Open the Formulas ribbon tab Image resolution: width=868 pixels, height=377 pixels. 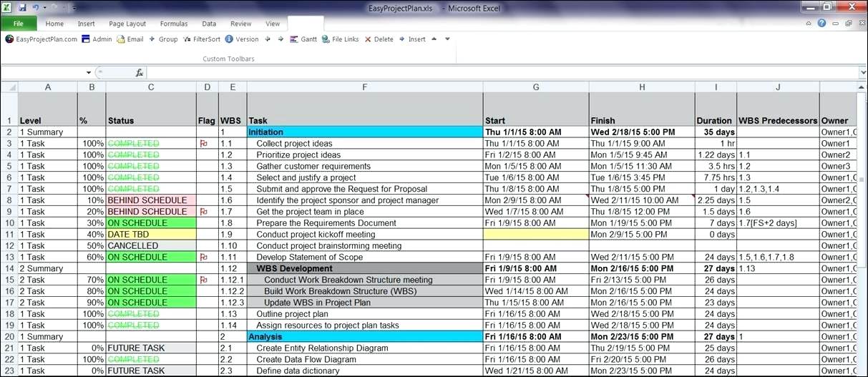(174, 24)
